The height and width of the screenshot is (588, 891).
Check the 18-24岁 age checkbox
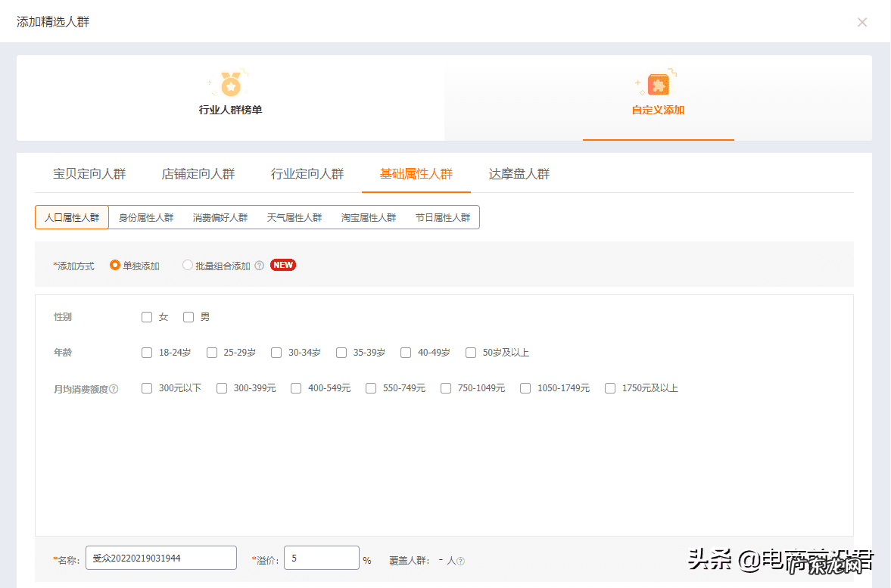click(147, 352)
